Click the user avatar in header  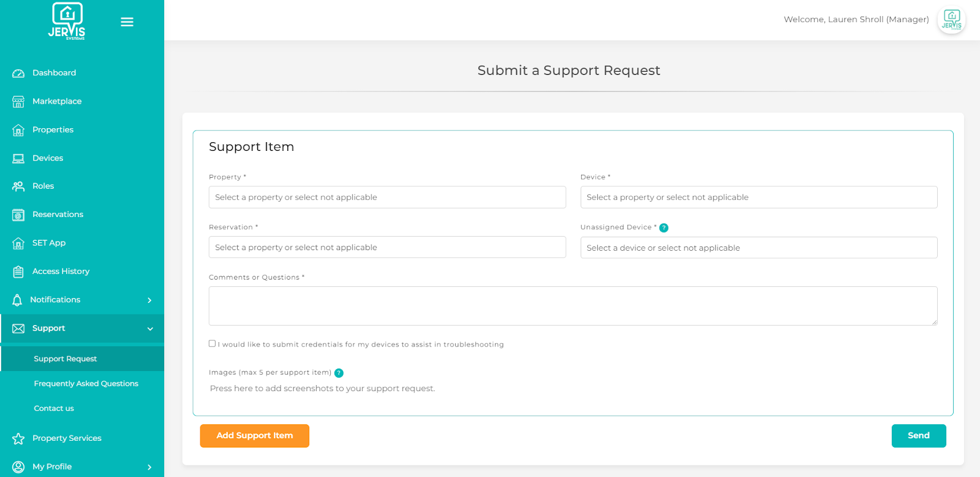[951, 20]
